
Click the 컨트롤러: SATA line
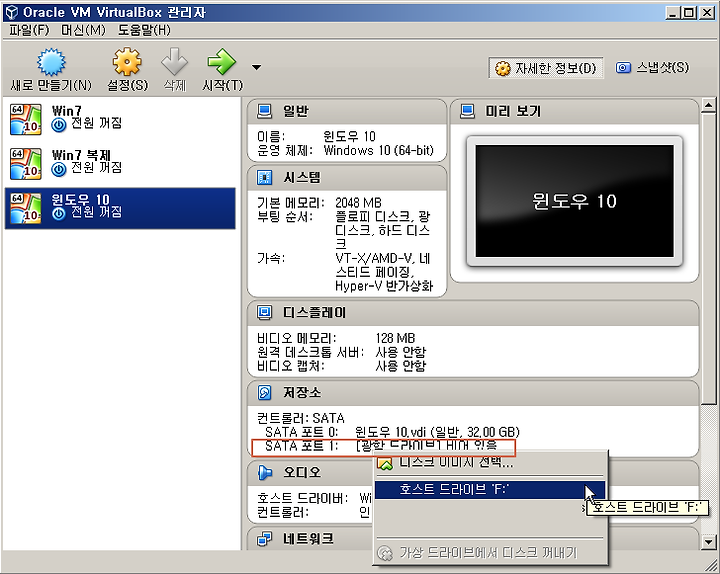(x=301, y=418)
